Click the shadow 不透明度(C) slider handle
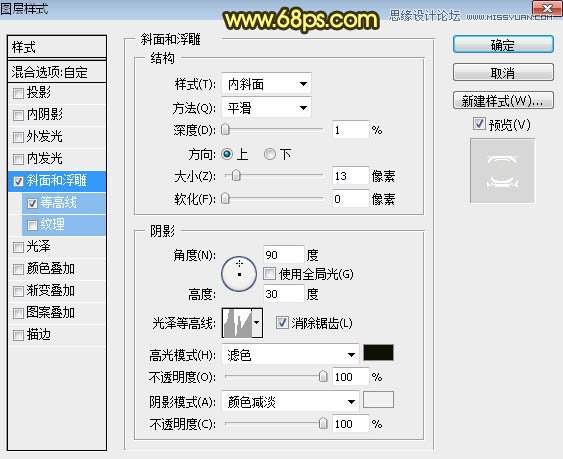563x459 pixels. pos(323,423)
